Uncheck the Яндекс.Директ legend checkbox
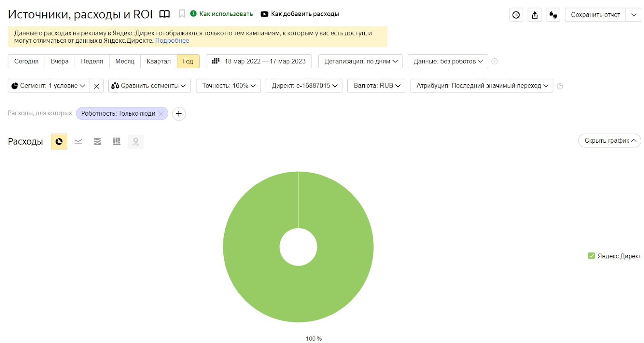The width and height of the screenshot is (644, 343). point(591,256)
